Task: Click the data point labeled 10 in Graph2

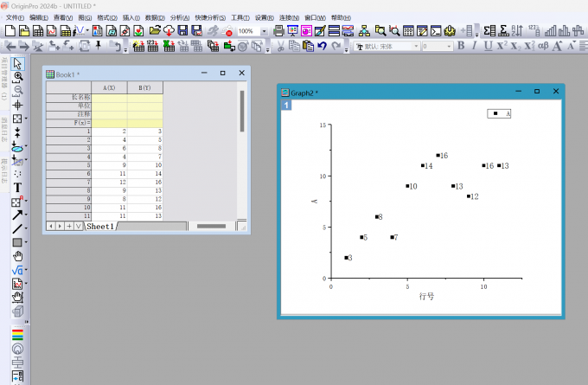Action: click(x=407, y=186)
